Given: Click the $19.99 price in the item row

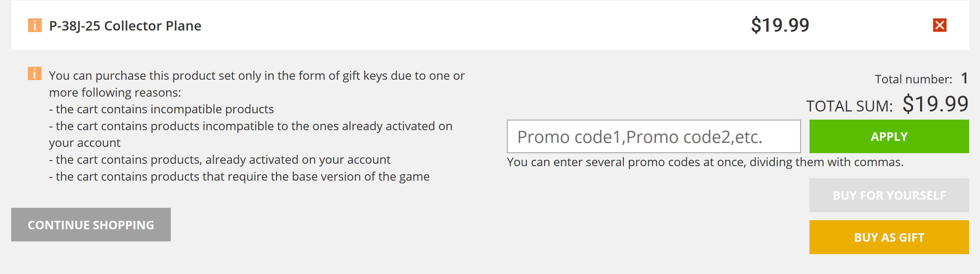Looking at the screenshot, I should pos(780,25).
